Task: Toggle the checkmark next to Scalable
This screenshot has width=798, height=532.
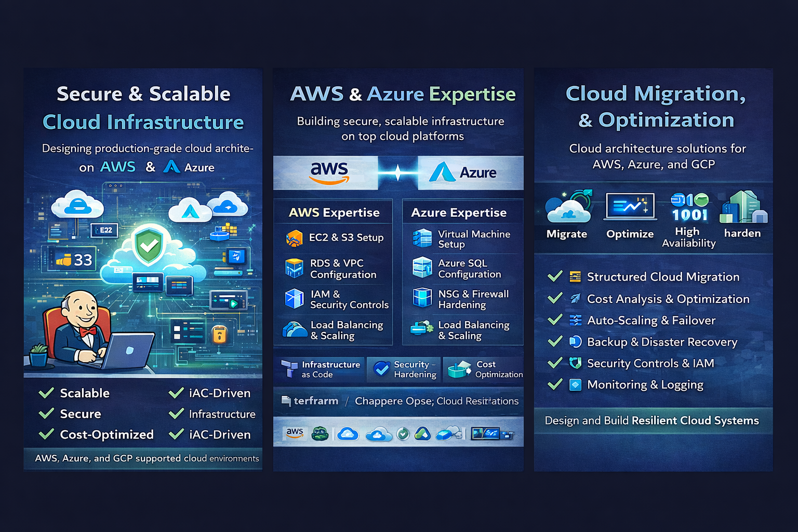Action: tap(47, 393)
